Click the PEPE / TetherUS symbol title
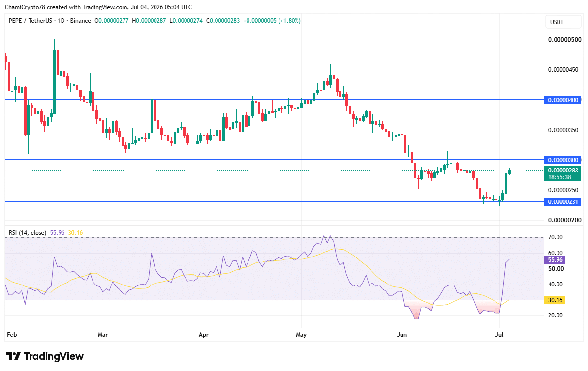The image size is (588, 371). click(31, 21)
